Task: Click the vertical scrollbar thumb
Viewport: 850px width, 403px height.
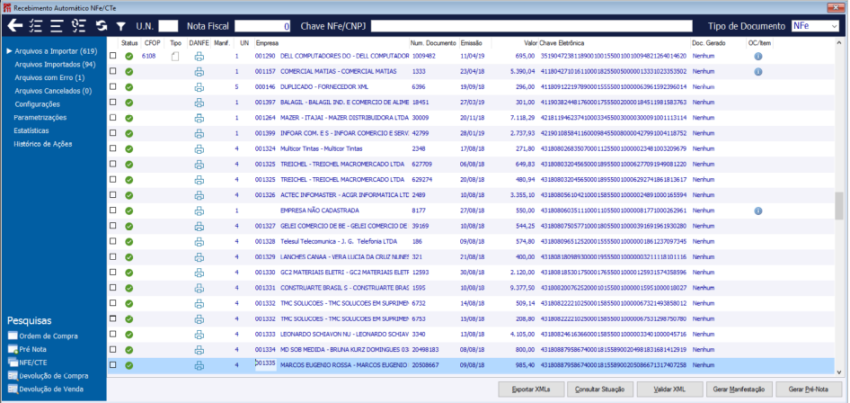Action: coord(839,206)
